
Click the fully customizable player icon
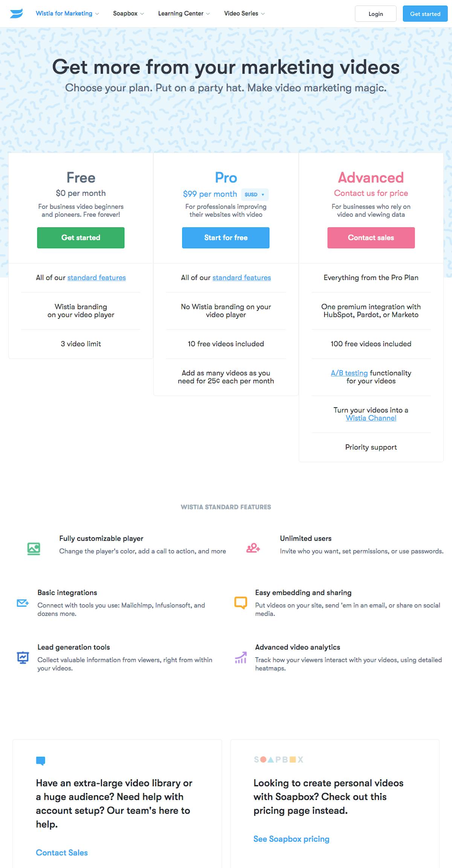(33, 549)
